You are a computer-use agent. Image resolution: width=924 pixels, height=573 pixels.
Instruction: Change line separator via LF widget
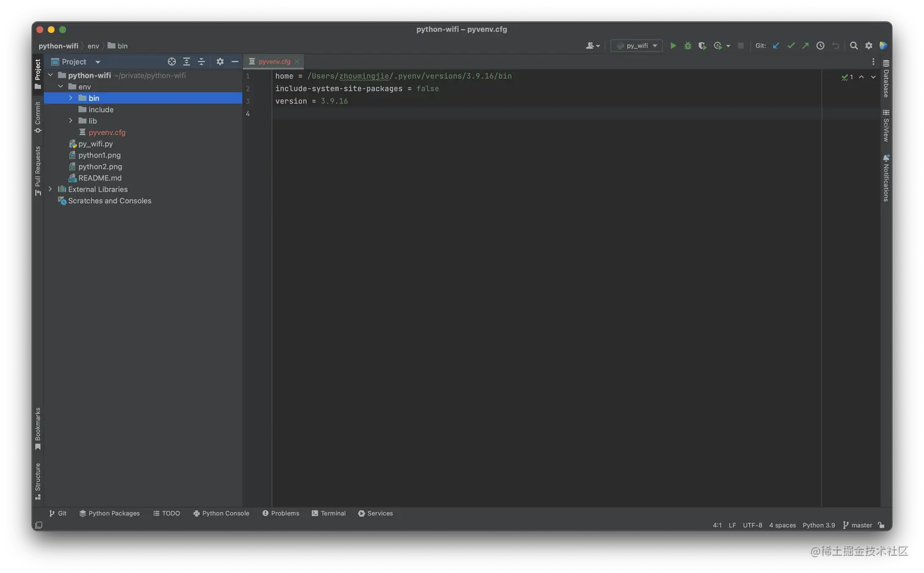[x=732, y=525]
